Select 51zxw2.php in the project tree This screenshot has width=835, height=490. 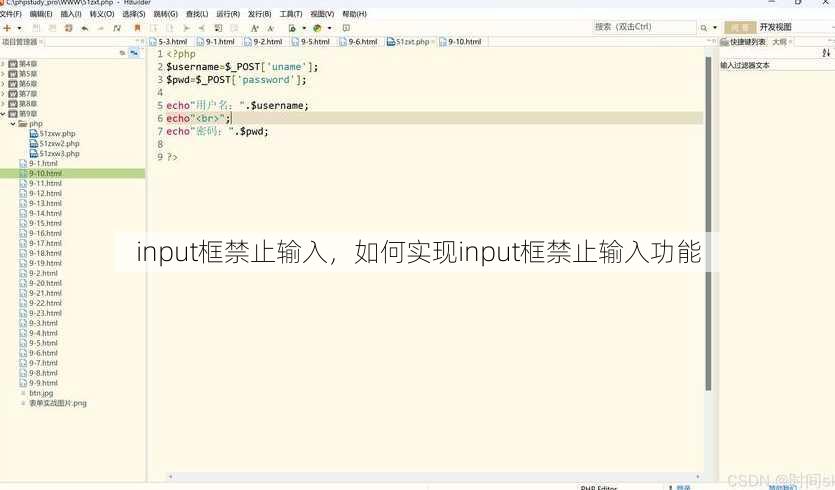click(59, 143)
